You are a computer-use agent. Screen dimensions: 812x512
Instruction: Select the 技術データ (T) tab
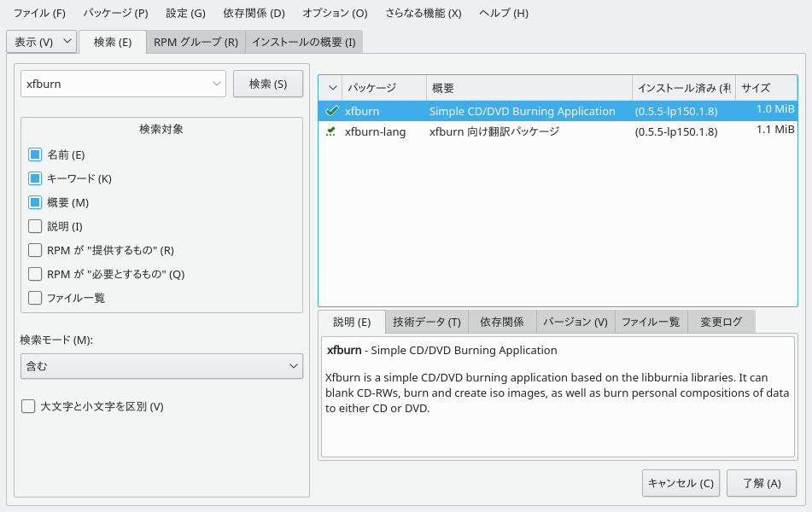pyautogui.click(x=427, y=322)
